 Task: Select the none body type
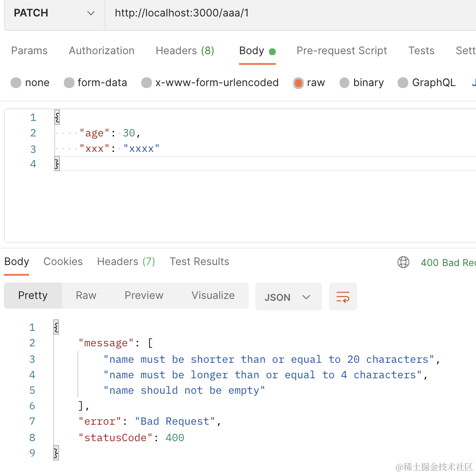pyautogui.click(x=16, y=83)
